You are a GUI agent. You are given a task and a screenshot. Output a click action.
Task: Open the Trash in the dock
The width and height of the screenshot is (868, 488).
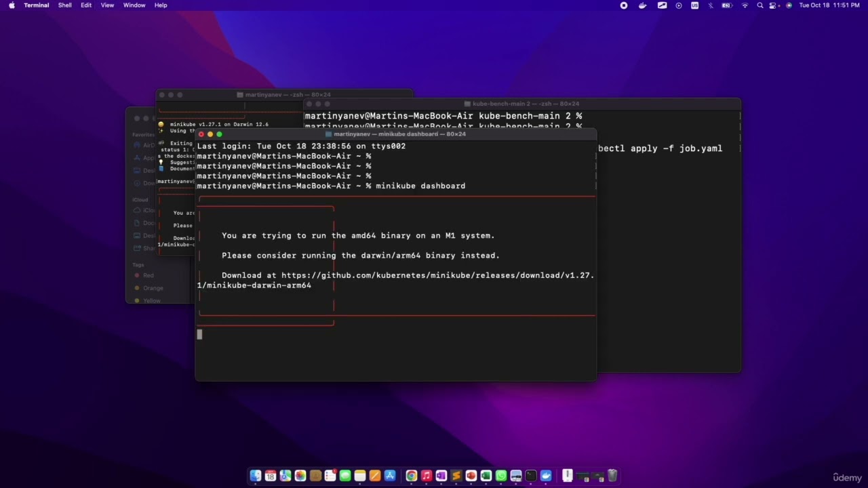click(x=612, y=476)
